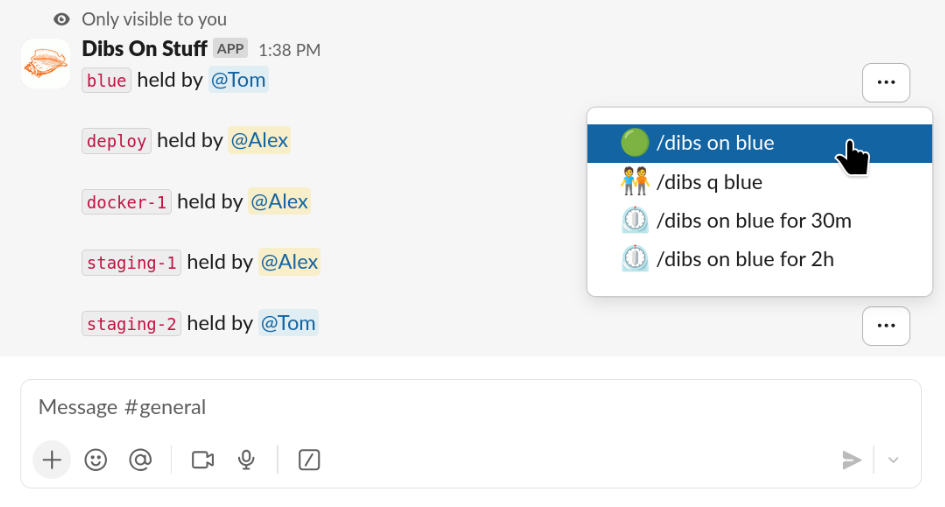Click the Dibs On Stuff app name
Image resolution: width=945 pixels, height=507 pixels.
pos(144,49)
